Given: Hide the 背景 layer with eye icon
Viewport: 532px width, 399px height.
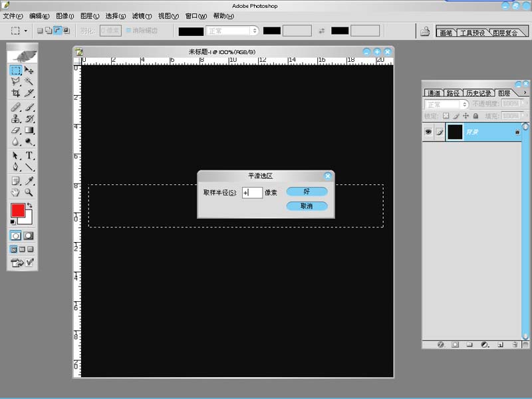Looking at the screenshot, I should pos(428,132).
